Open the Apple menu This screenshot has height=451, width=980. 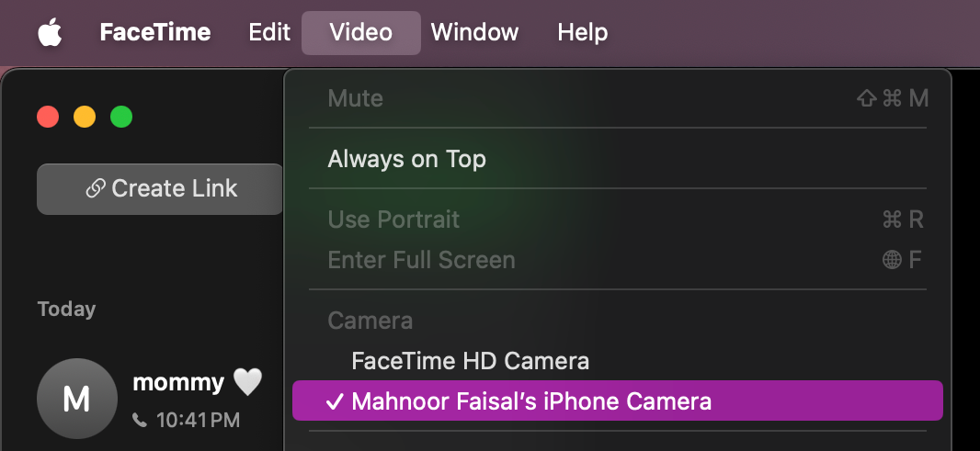(x=50, y=32)
